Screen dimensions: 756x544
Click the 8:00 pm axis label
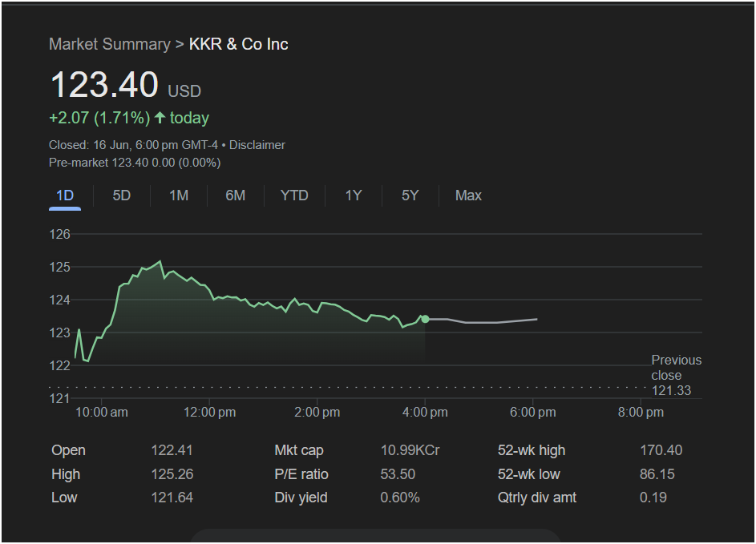641,413
